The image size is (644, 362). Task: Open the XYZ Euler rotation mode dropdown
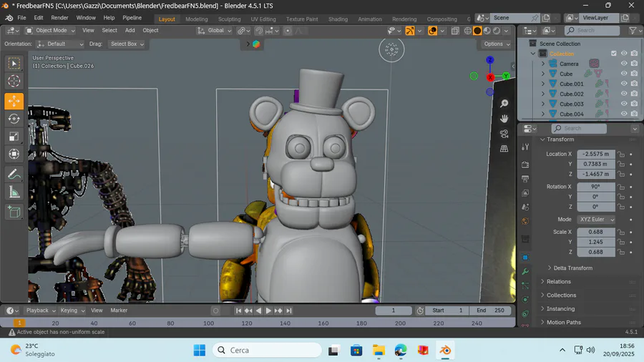pyautogui.click(x=596, y=220)
